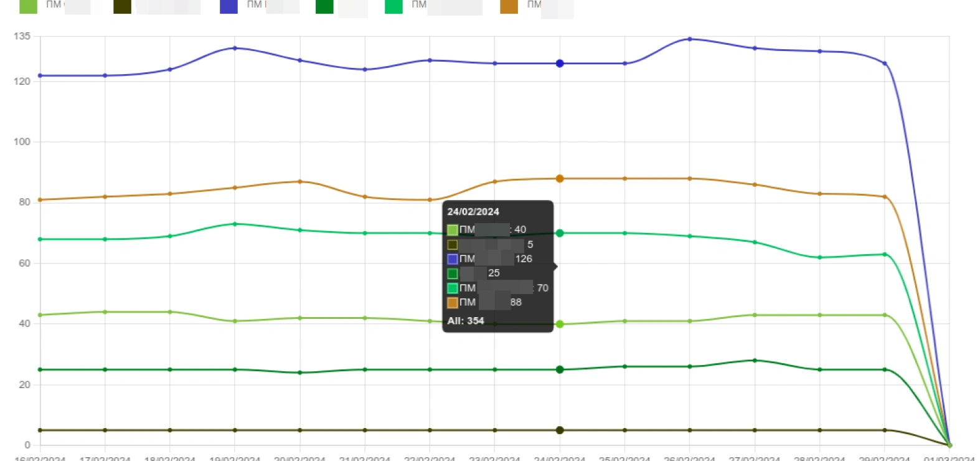This screenshot has height=461, width=980.
Task: Click the orange line point on 16/02/2024
Action: [x=40, y=200]
